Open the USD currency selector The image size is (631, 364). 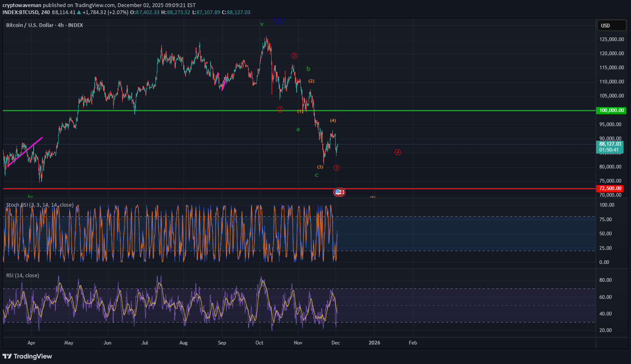pyautogui.click(x=611, y=25)
